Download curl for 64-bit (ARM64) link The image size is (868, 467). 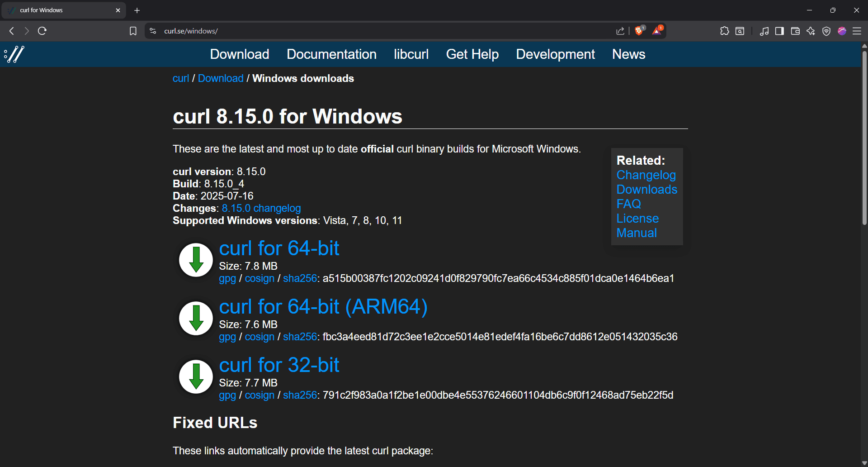pyautogui.click(x=323, y=307)
